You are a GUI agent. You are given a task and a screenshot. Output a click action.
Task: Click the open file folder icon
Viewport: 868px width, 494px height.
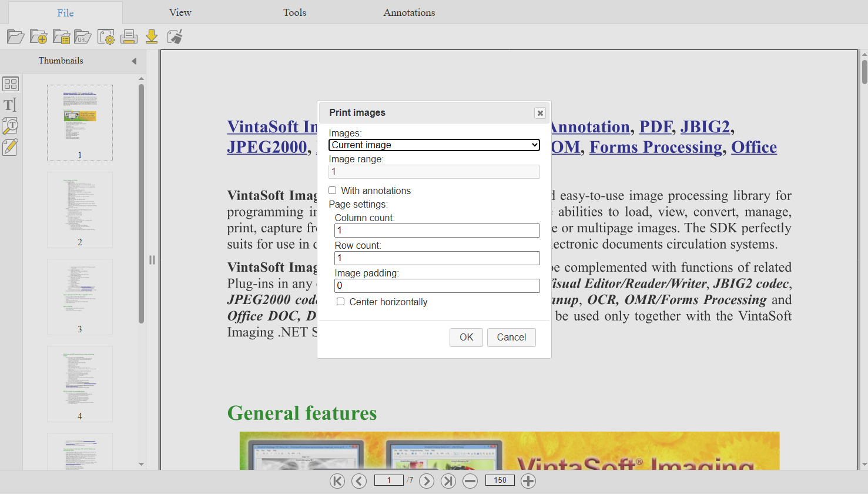tap(15, 37)
